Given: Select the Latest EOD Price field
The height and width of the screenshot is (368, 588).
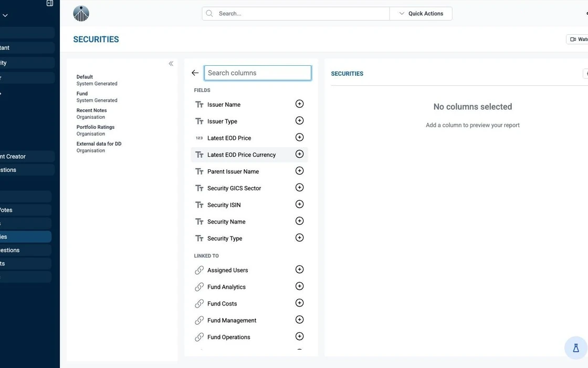Looking at the screenshot, I should (249, 138).
